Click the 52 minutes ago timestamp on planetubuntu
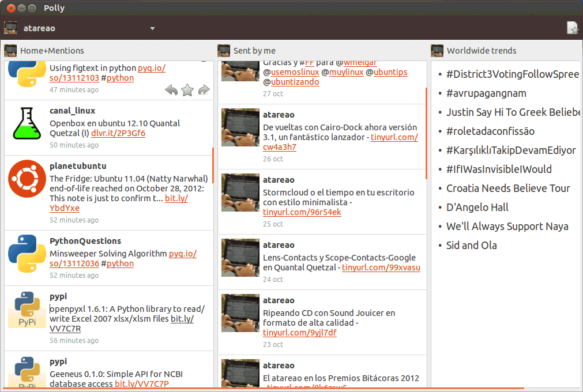Image resolution: width=583 pixels, height=392 pixels. pyautogui.click(x=74, y=220)
